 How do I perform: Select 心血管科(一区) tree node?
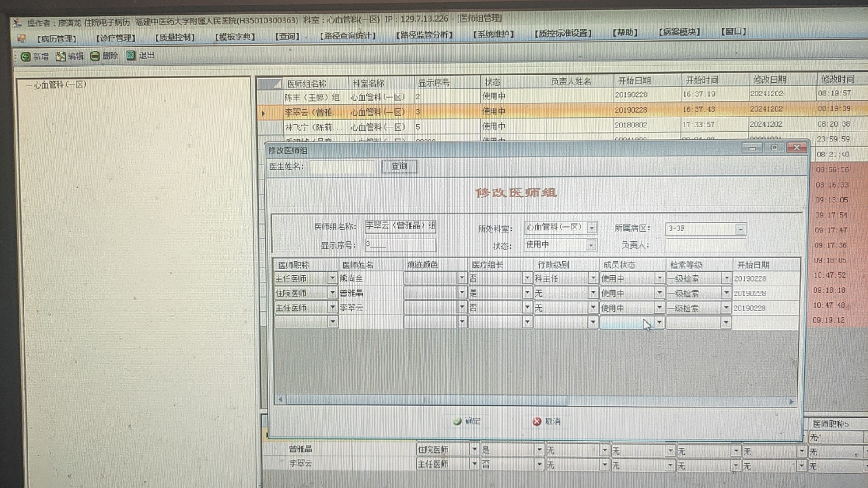click(60, 84)
